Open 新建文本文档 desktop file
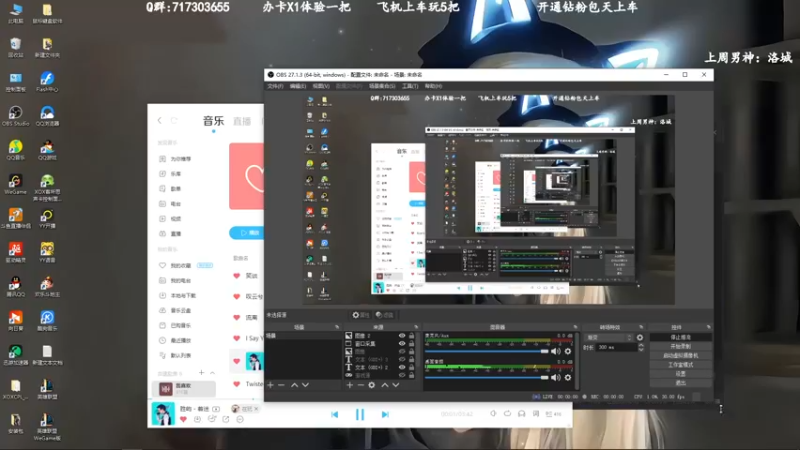Screen dimensions: 800x450 (47, 355)
